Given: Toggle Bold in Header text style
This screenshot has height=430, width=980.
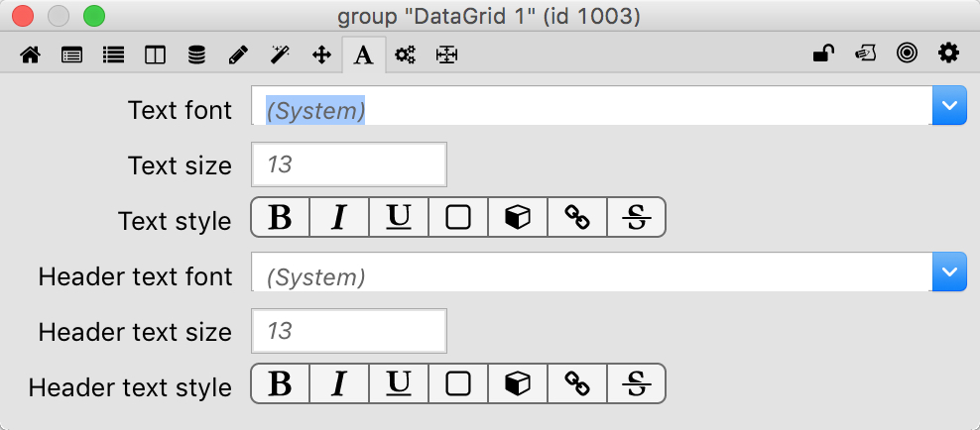Looking at the screenshot, I should point(280,383).
